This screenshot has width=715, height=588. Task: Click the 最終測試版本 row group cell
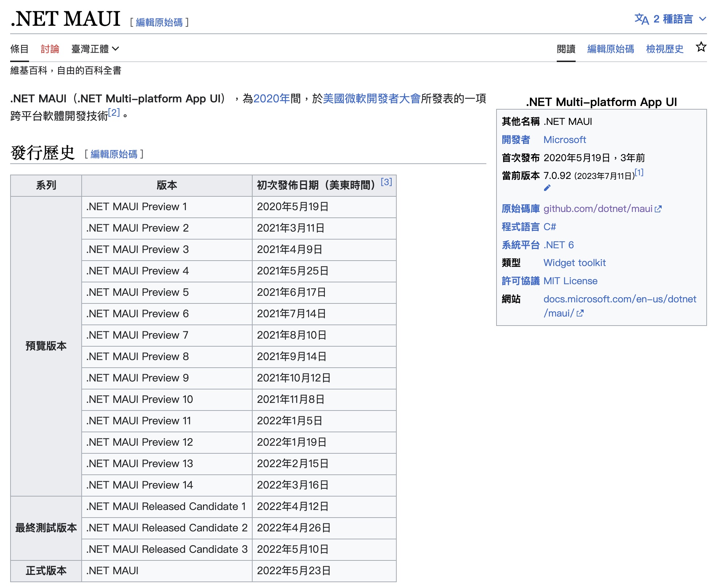tap(46, 528)
